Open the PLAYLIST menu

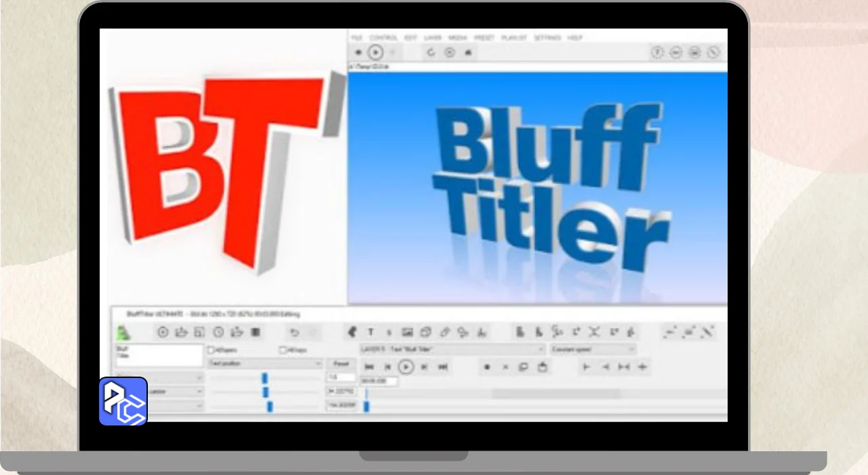pos(514,38)
